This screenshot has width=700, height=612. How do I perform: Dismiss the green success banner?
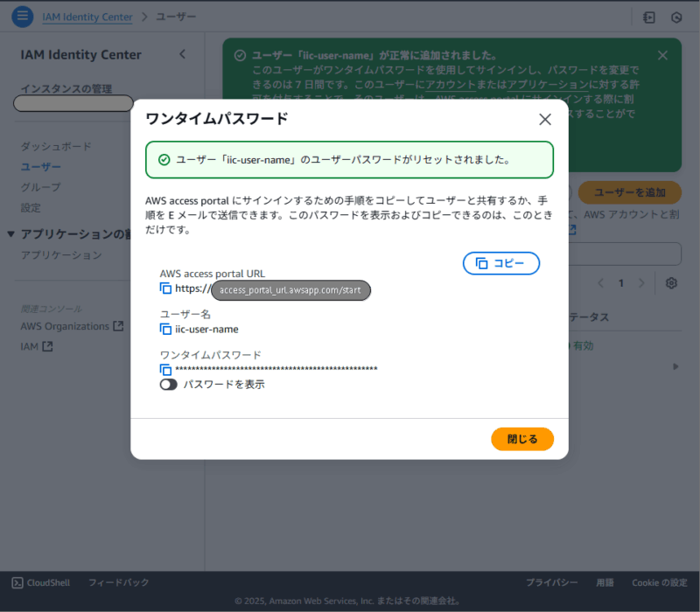(662, 55)
